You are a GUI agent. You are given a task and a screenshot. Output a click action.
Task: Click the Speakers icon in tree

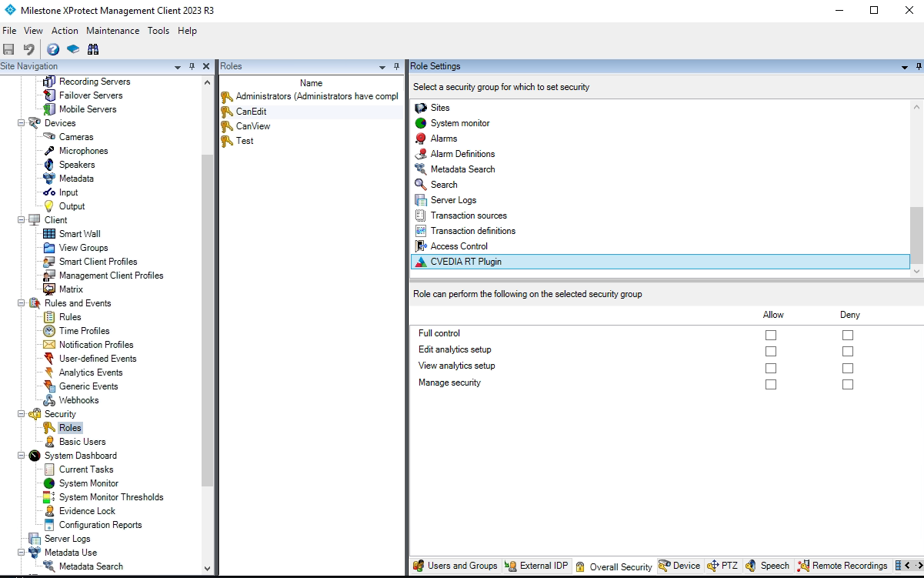(x=49, y=165)
